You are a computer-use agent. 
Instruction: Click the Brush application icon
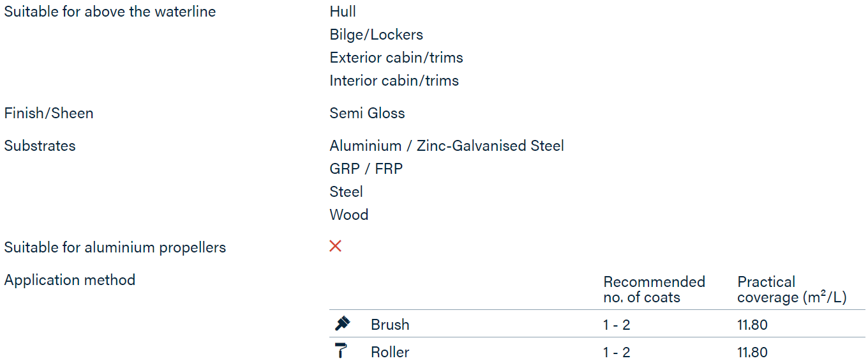pyautogui.click(x=342, y=324)
